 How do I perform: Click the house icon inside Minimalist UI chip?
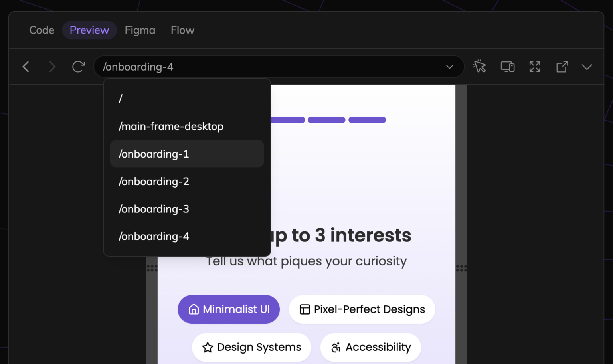point(194,309)
